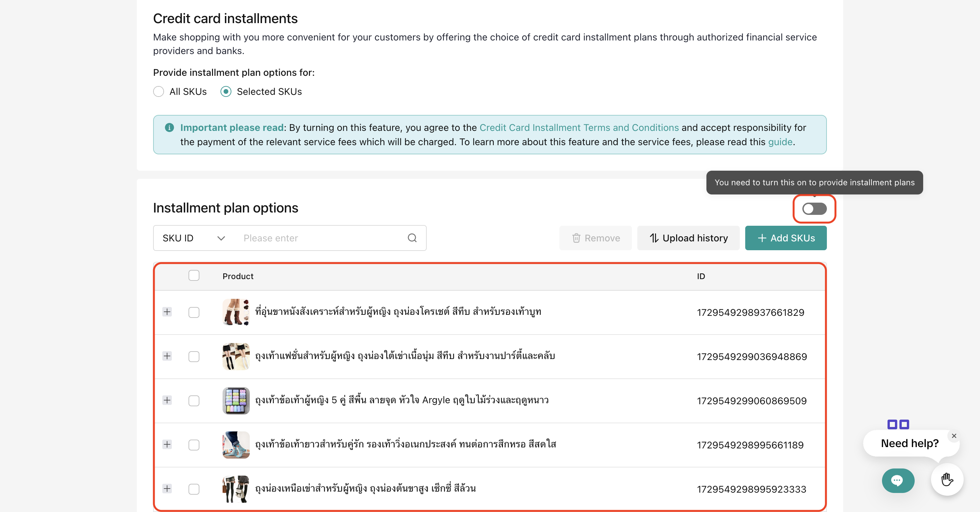Expand the last over-knee stockings row

pyautogui.click(x=167, y=489)
